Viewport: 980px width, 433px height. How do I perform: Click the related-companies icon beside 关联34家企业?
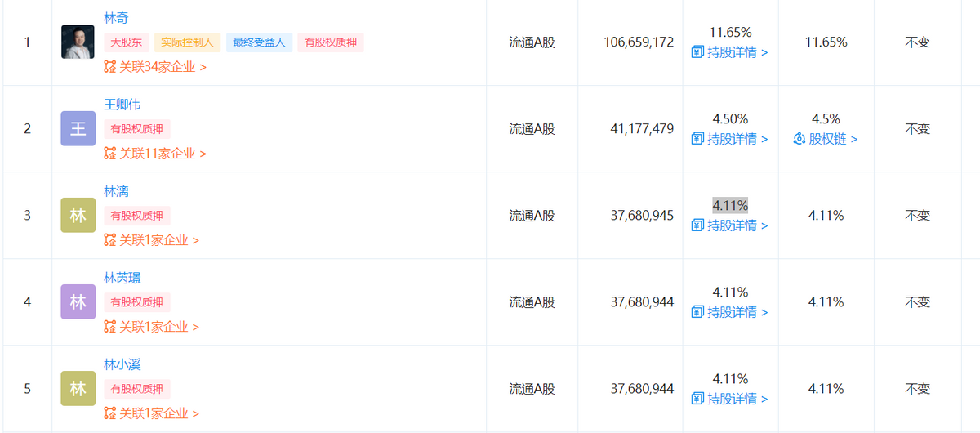click(x=110, y=67)
